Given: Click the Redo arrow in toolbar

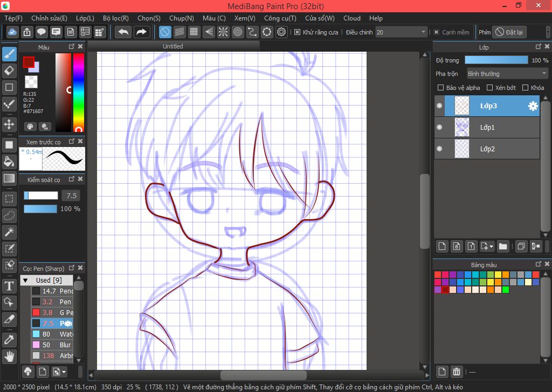Looking at the screenshot, I should 141,32.
